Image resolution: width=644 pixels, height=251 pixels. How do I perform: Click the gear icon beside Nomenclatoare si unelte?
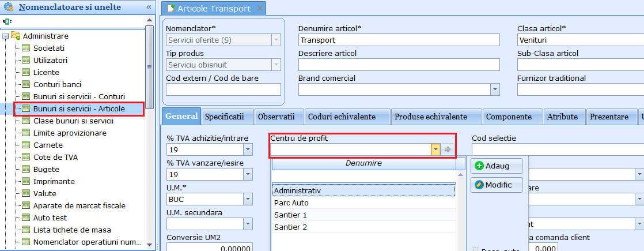(9, 8)
